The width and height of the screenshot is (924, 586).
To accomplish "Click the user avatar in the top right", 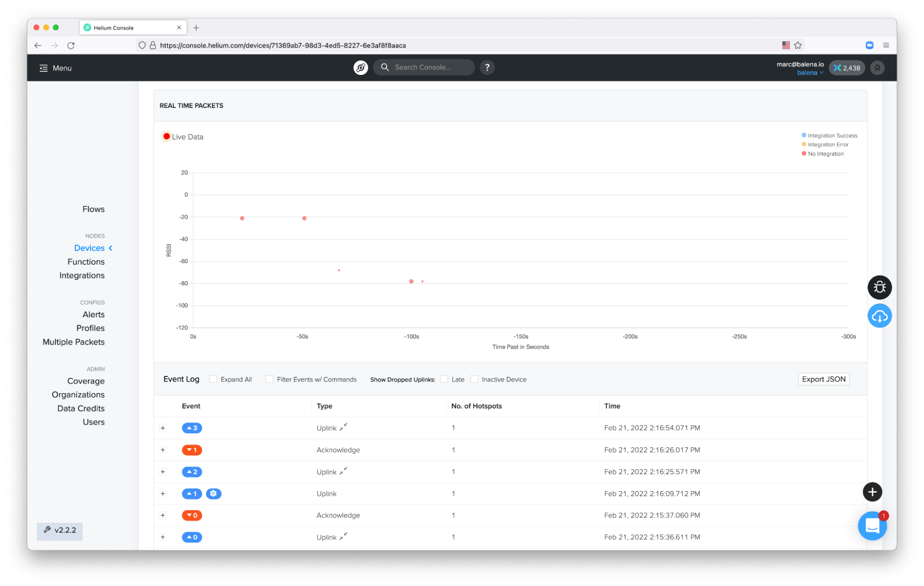I will [x=877, y=68].
